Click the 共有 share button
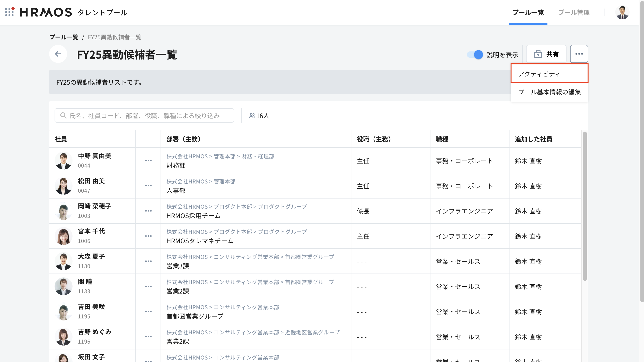This screenshot has height=362, width=644. click(546, 54)
